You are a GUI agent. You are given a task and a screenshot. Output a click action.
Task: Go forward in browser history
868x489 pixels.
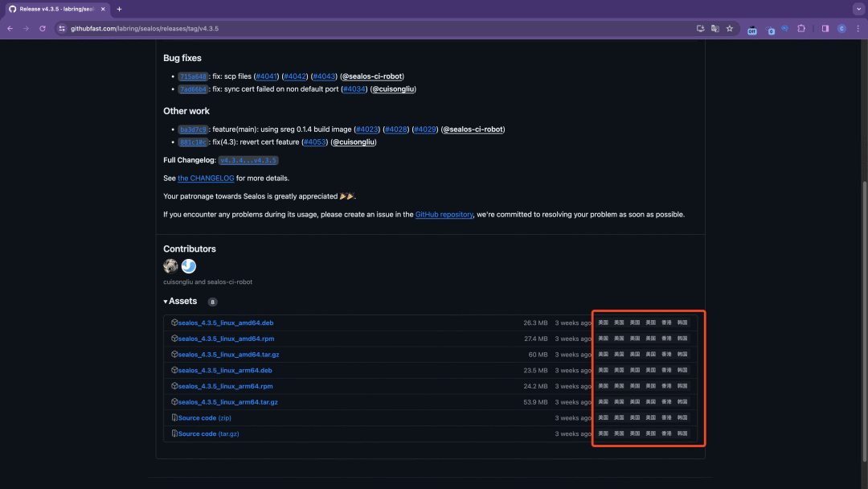click(26, 28)
